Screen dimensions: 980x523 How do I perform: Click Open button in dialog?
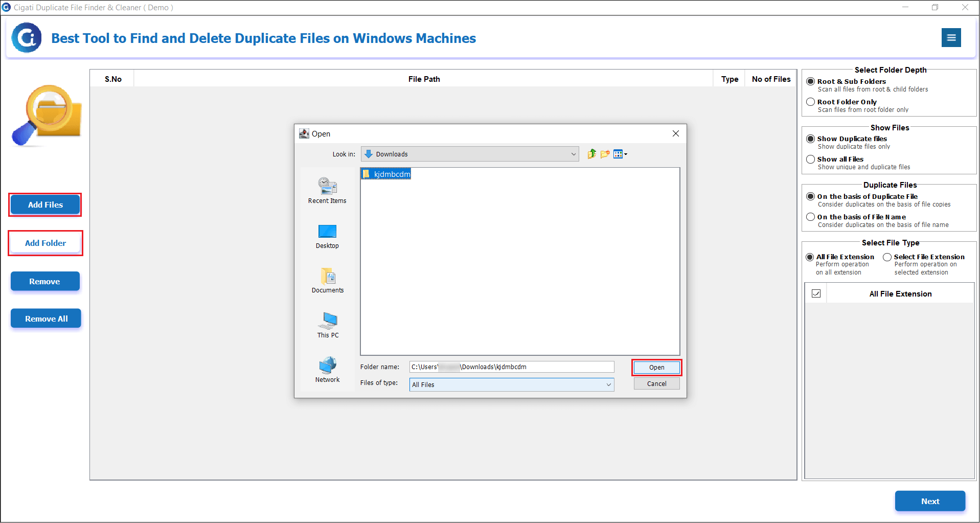coord(656,367)
